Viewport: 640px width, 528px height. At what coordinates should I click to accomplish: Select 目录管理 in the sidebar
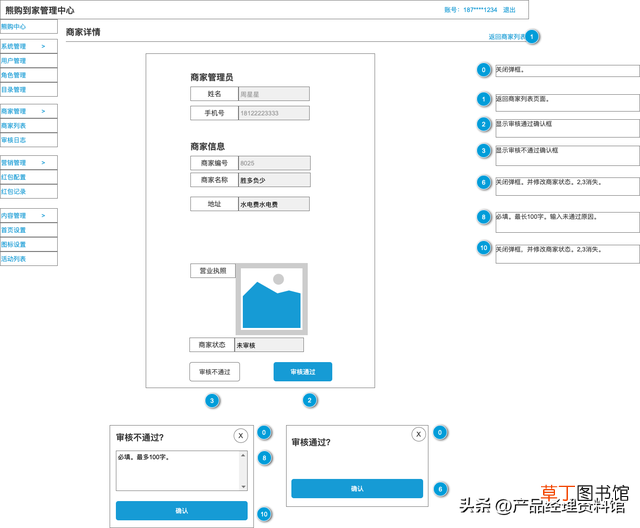click(x=29, y=89)
